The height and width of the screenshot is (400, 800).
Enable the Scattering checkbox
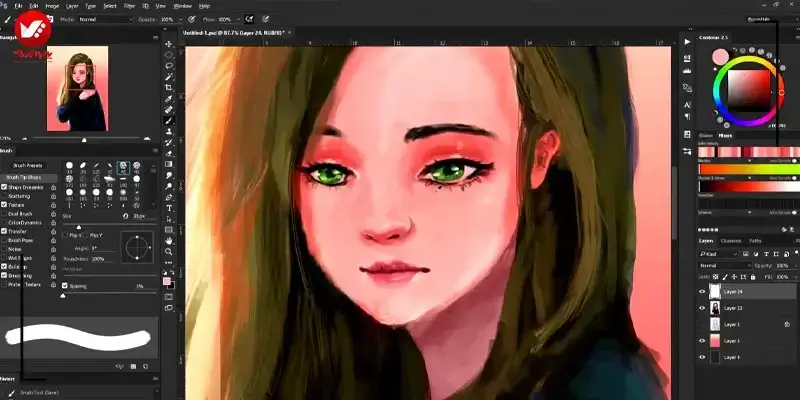pyautogui.click(x=4, y=196)
